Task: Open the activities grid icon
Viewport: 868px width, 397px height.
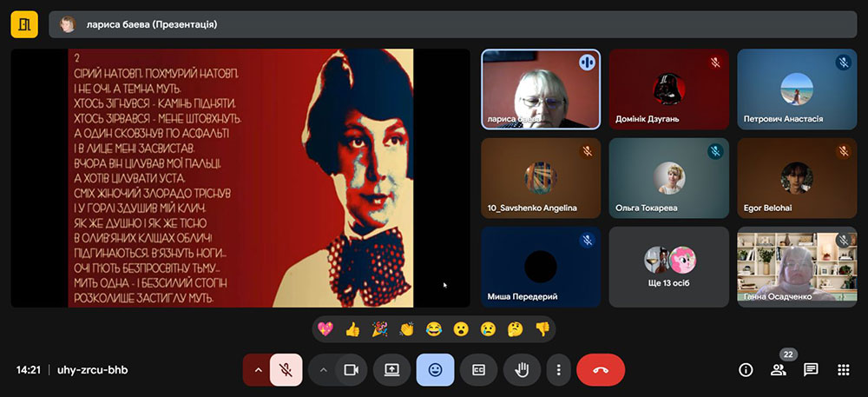Action: [843, 369]
